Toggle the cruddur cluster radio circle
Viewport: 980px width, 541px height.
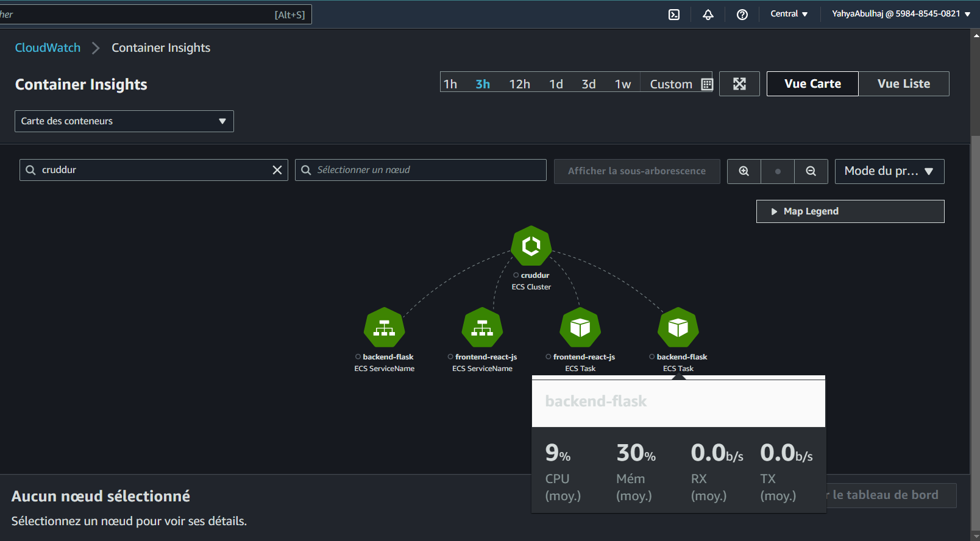coord(516,275)
